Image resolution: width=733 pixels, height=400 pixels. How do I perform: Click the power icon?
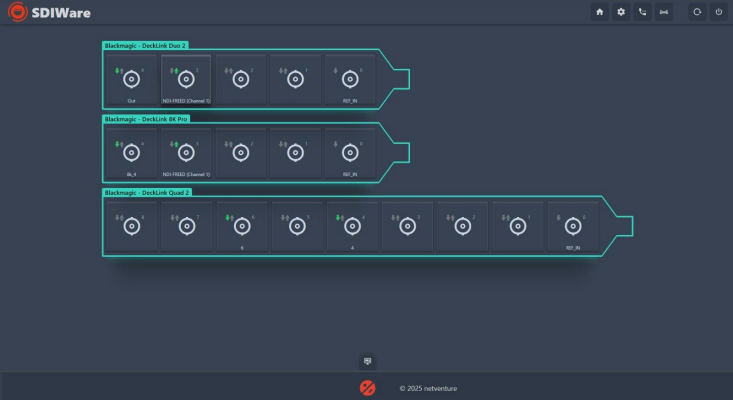tap(719, 12)
